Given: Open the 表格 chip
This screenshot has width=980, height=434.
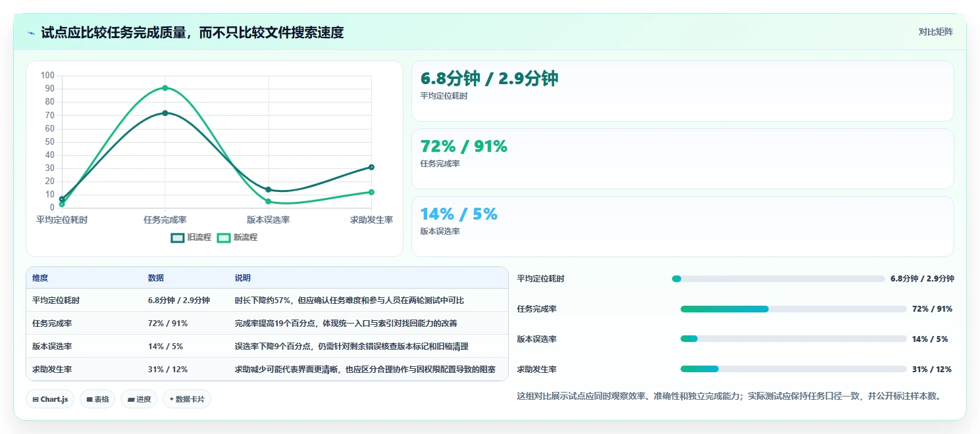Looking at the screenshot, I should 97,399.
